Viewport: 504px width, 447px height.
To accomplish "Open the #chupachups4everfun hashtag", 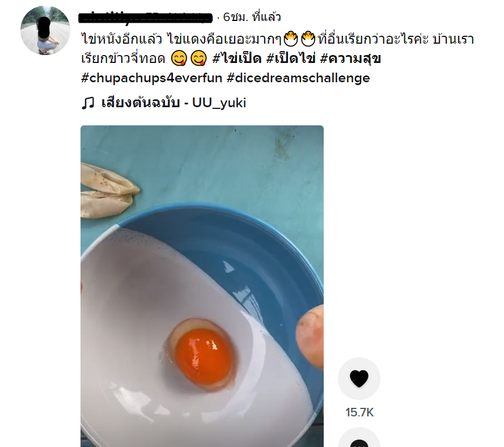I will [151, 78].
